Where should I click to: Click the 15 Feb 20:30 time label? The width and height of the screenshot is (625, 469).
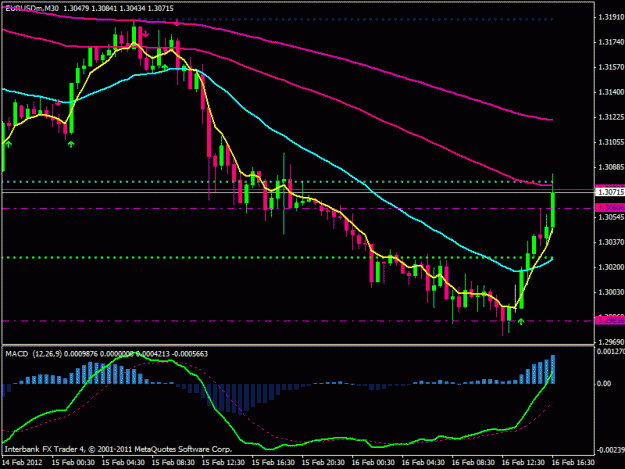click(x=323, y=463)
